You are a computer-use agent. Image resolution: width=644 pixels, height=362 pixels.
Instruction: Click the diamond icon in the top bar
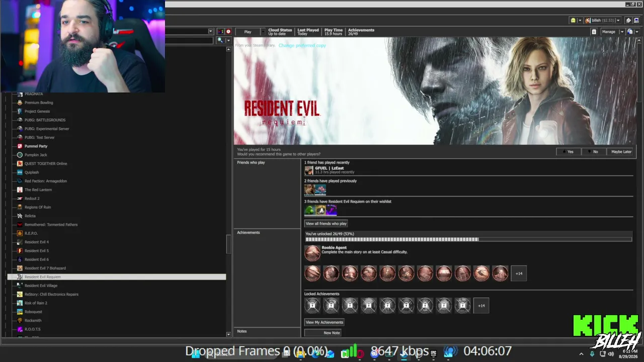click(628, 20)
